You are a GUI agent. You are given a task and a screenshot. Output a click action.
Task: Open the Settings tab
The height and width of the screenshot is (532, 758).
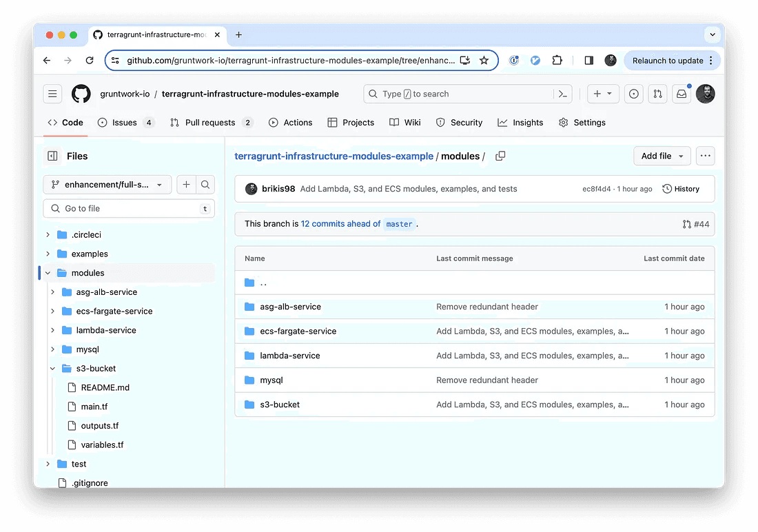582,123
